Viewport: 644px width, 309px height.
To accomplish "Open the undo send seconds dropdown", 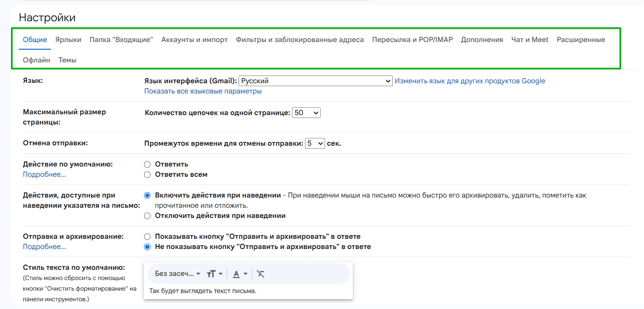I will [315, 144].
